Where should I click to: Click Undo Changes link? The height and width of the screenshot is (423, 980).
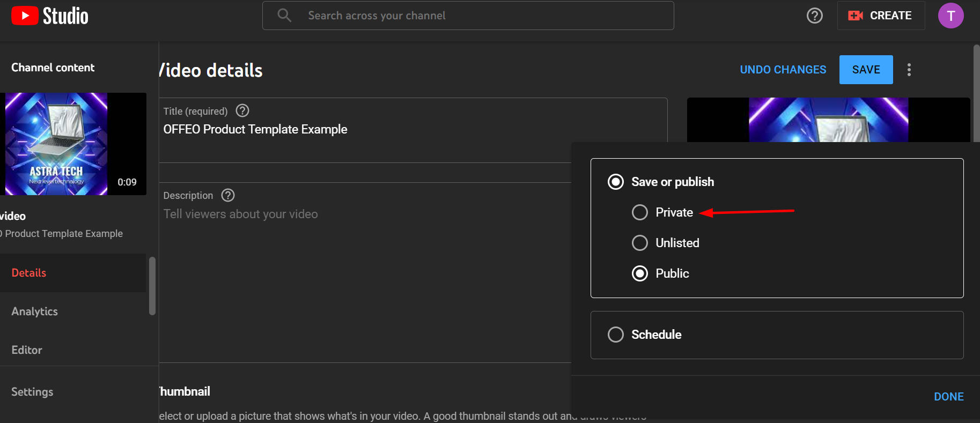pyautogui.click(x=783, y=70)
